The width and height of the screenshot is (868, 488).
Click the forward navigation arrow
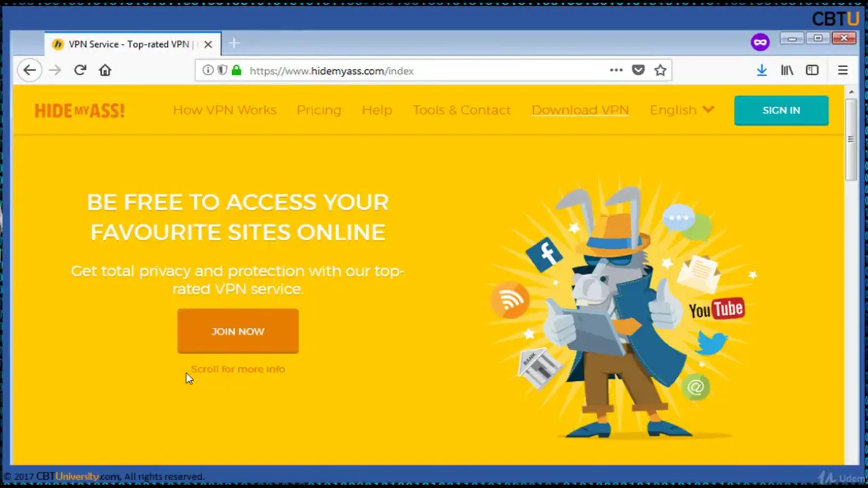point(55,70)
